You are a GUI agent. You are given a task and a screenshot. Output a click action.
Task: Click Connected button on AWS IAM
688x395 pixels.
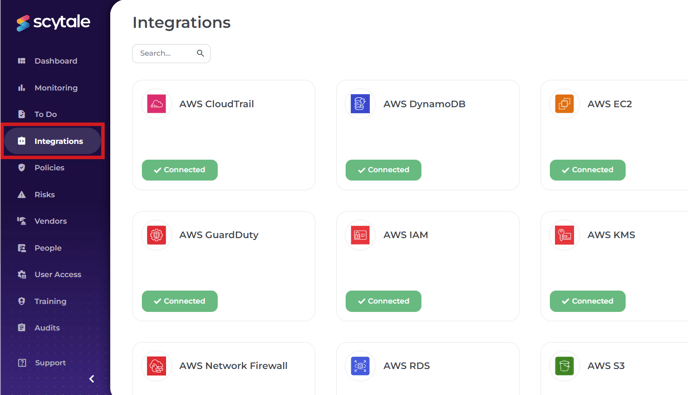click(x=383, y=301)
